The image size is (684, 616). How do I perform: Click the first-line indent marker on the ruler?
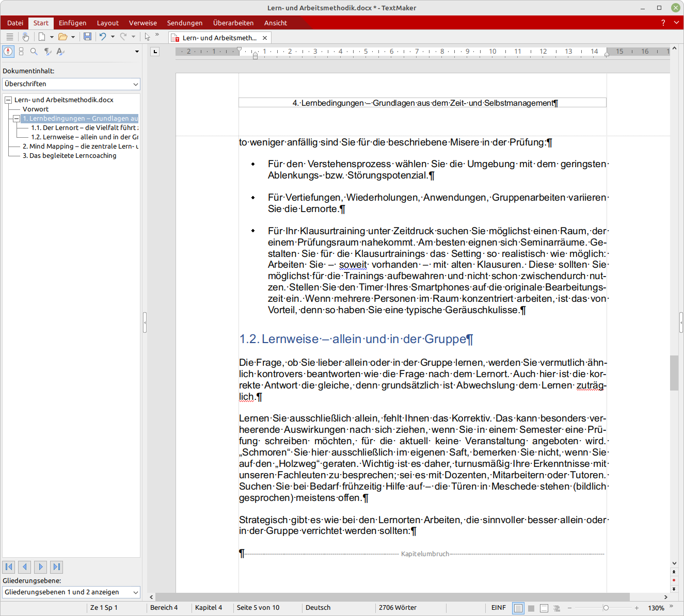(x=239, y=50)
